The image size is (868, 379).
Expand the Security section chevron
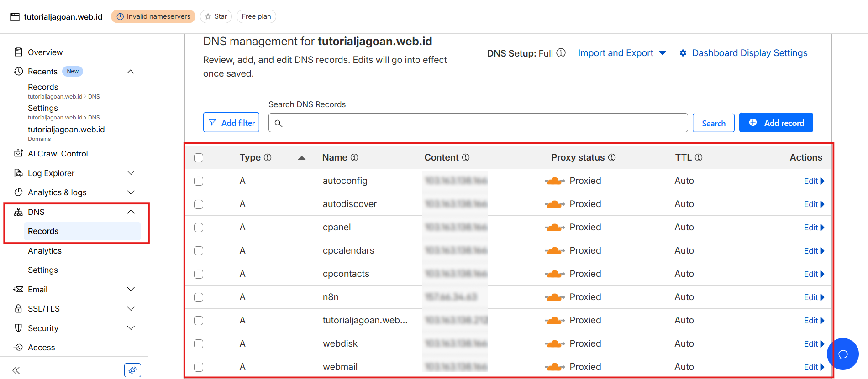131,328
